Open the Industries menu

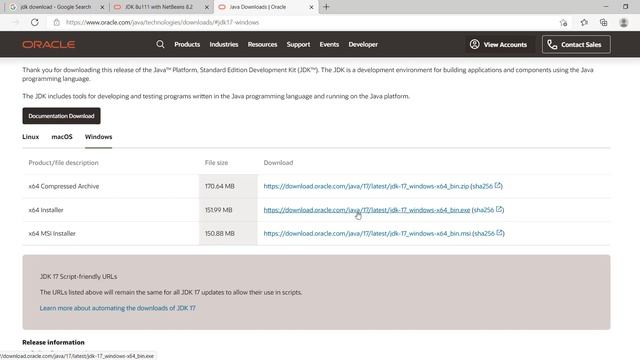click(x=224, y=44)
